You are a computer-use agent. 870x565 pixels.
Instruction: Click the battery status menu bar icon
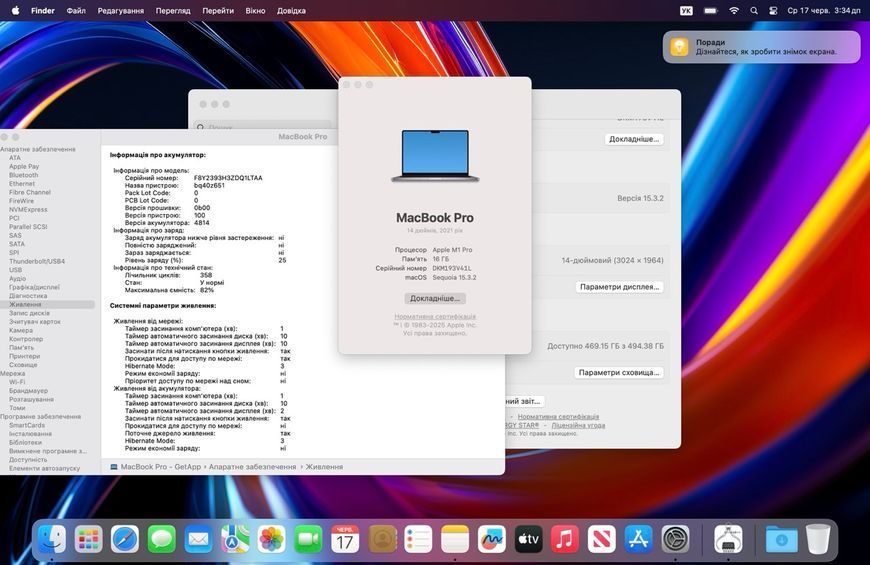pyautogui.click(x=711, y=10)
